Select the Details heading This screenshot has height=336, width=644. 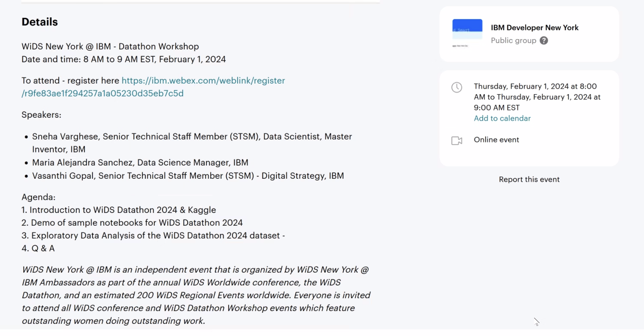pyautogui.click(x=40, y=22)
